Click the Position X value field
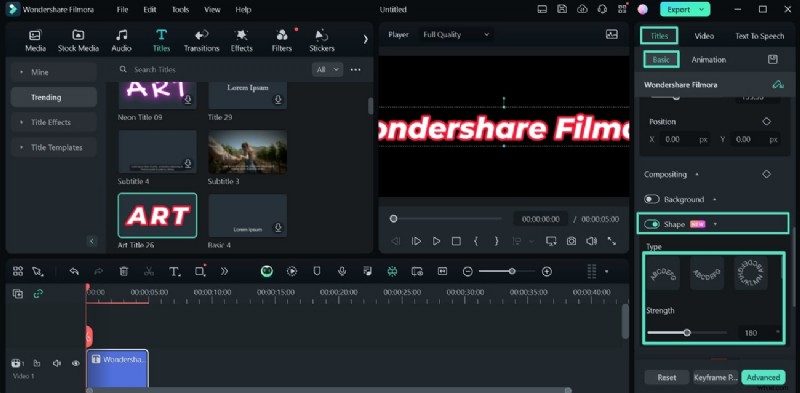The width and height of the screenshot is (800, 393). (684, 139)
